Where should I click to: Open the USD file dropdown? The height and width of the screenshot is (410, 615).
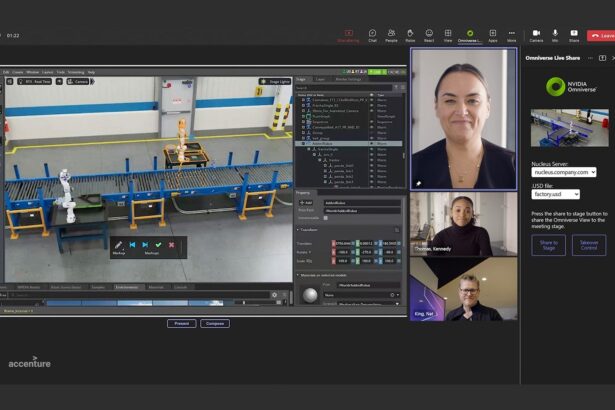tap(555, 194)
